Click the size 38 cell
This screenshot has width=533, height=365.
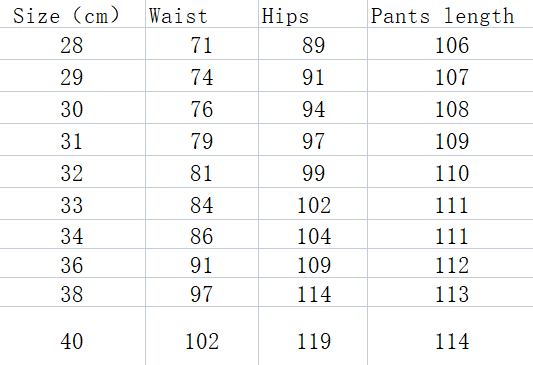(72, 292)
